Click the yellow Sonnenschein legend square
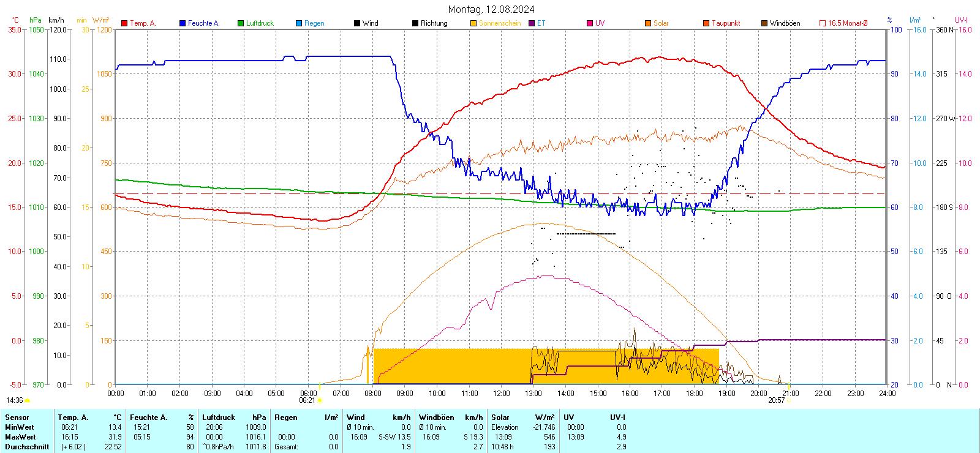This screenshot has height=453, width=980. tap(473, 23)
